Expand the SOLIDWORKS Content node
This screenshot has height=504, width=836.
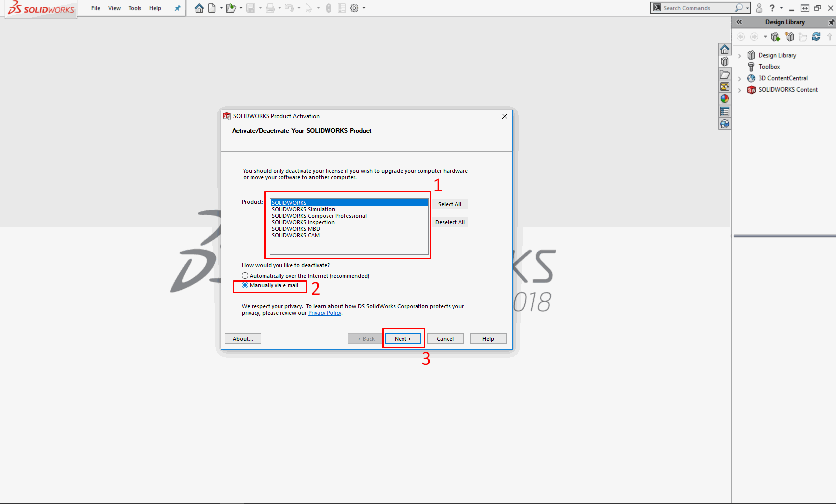[x=740, y=90]
